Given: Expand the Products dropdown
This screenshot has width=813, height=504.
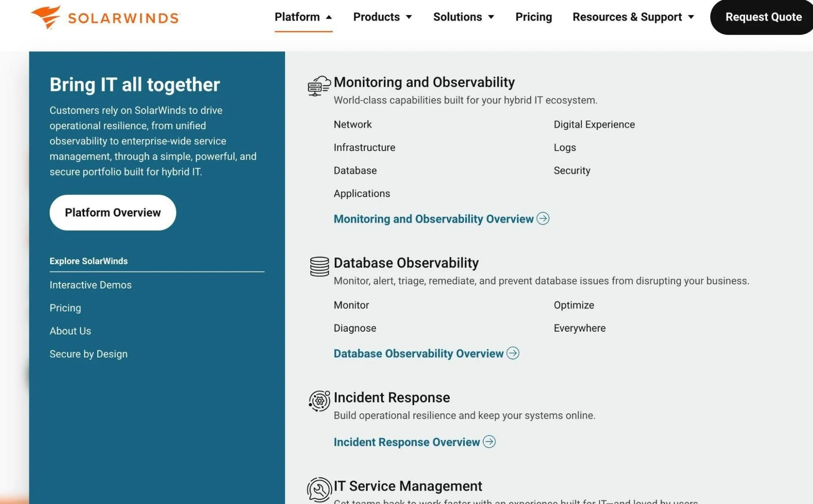Looking at the screenshot, I should (x=382, y=17).
